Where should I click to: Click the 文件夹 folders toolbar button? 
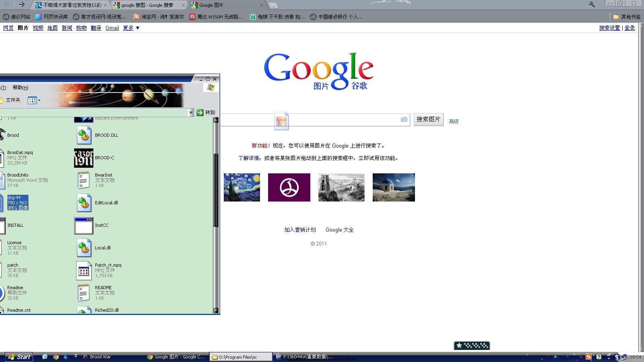(11, 100)
